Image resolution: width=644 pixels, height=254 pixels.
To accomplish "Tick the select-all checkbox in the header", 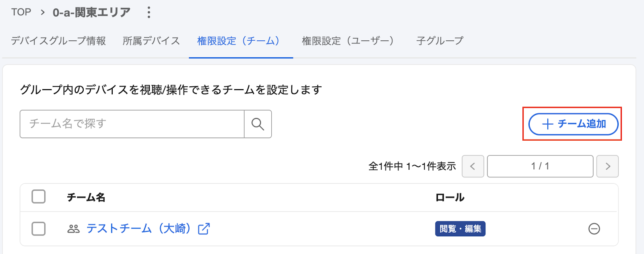I will [39, 197].
